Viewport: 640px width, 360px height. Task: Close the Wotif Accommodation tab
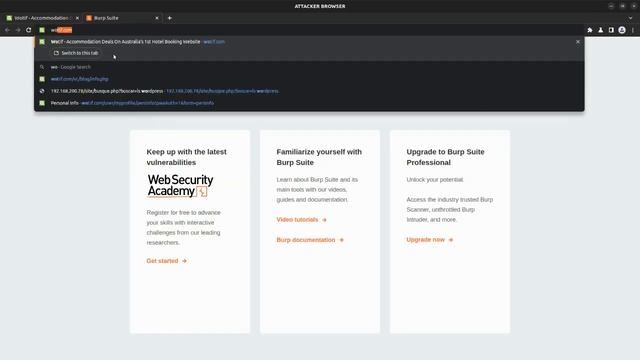(77, 18)
